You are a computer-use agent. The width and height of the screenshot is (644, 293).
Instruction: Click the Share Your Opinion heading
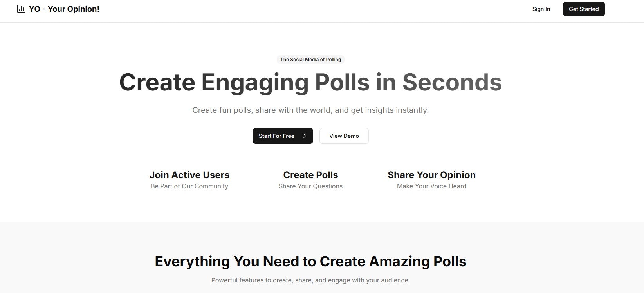point(431,175)
